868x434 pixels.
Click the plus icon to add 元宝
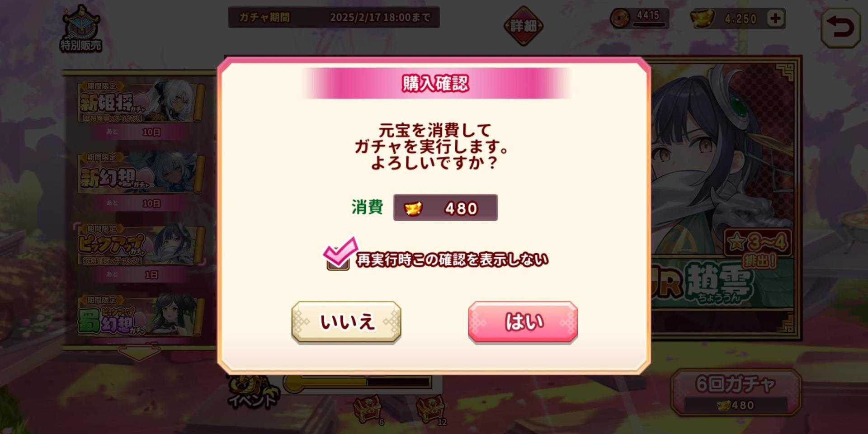coord(776,19)
